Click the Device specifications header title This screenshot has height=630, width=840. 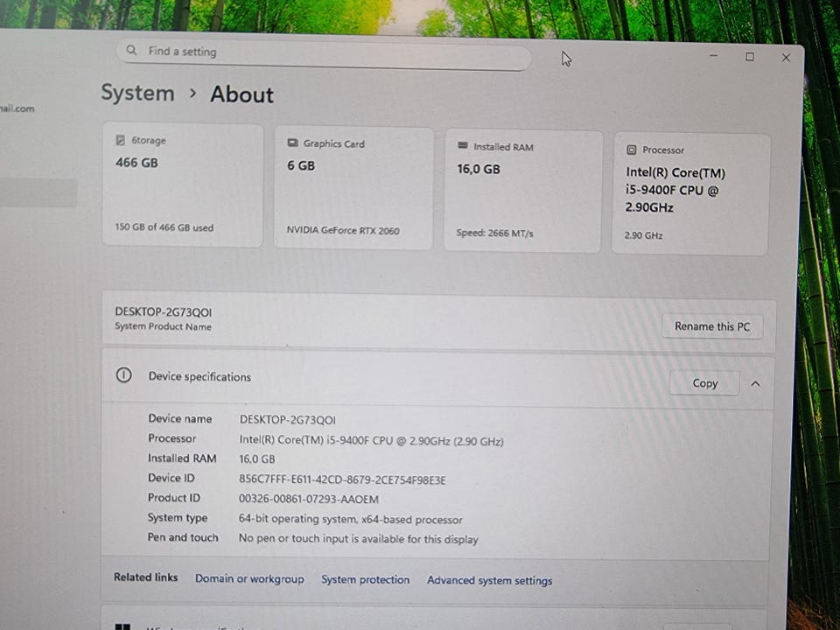(x=199, y=376)
